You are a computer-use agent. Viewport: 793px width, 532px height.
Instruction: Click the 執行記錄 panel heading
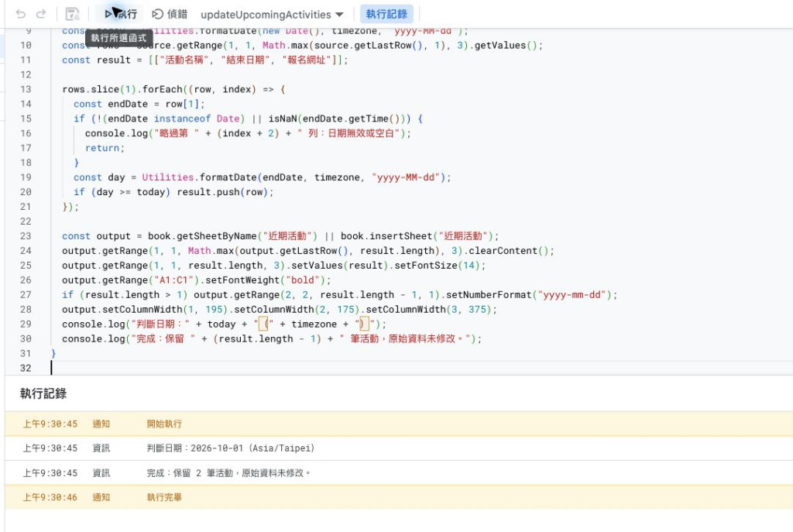point(43,393)
